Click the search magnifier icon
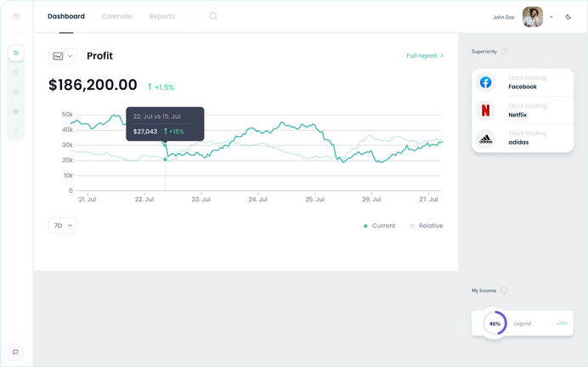 [213, 16]
